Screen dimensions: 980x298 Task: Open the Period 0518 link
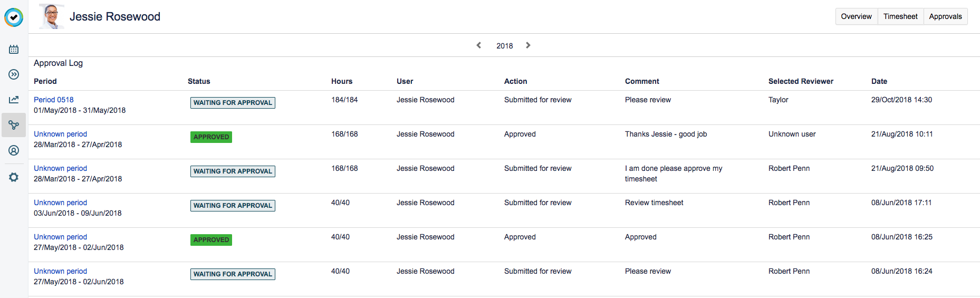(x=54, y=100)
